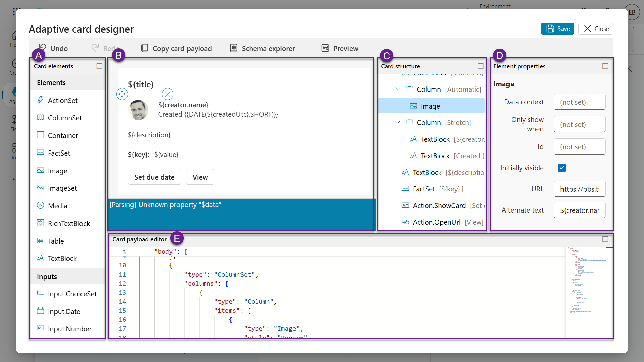Image resolution: width=644 pixels, height=362 pixels.
Task: Click Copy card payload in toolbar
Action: (x=176, y=48)
